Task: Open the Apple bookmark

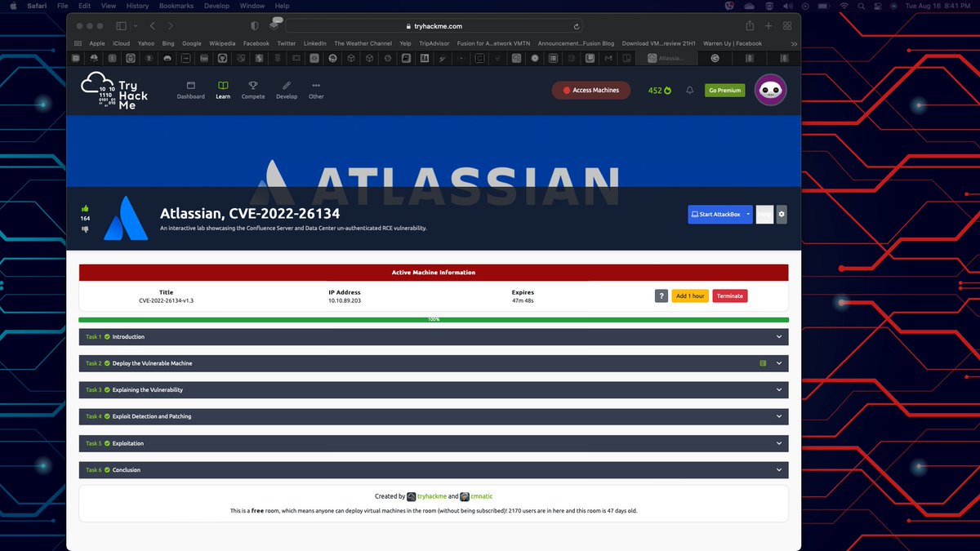Action: pos(97,43)
